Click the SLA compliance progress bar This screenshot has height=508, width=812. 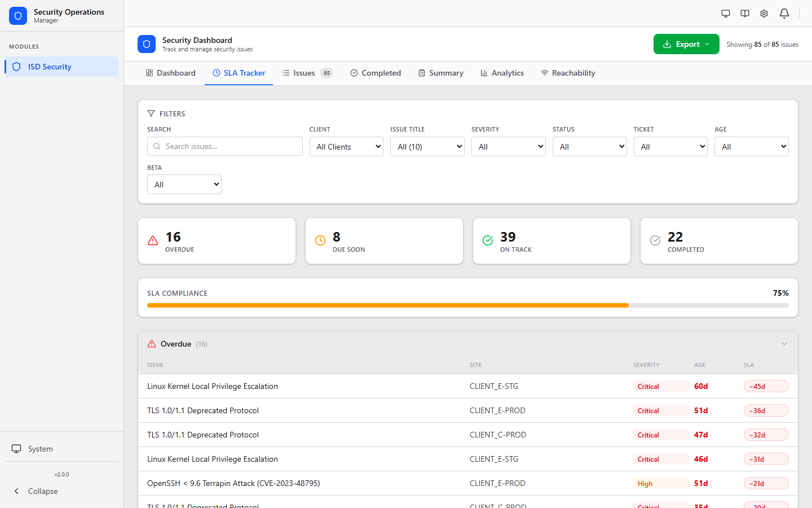click(468, 305)
